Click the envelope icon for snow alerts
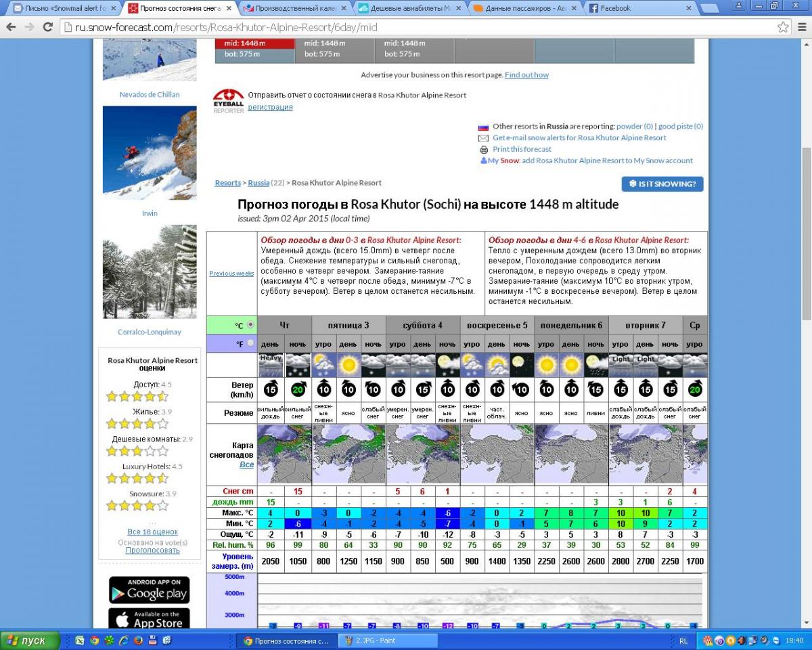This screenshot has height=650, width=812. pos(484,137)
